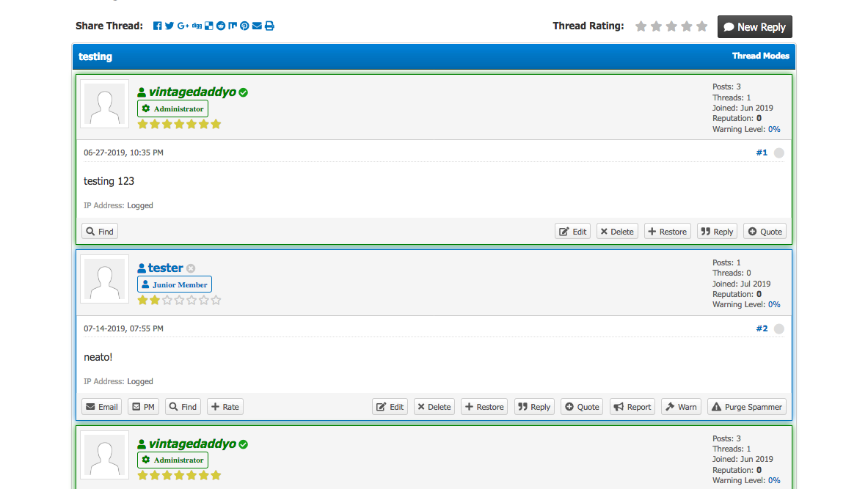
Task: Click the New Reply button
Action: tap(754, 27)
